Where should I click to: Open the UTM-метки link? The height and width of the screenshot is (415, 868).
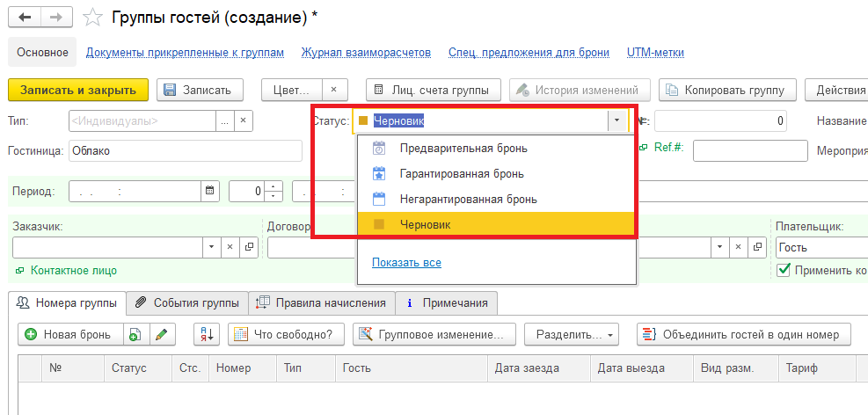pos(655,53)
